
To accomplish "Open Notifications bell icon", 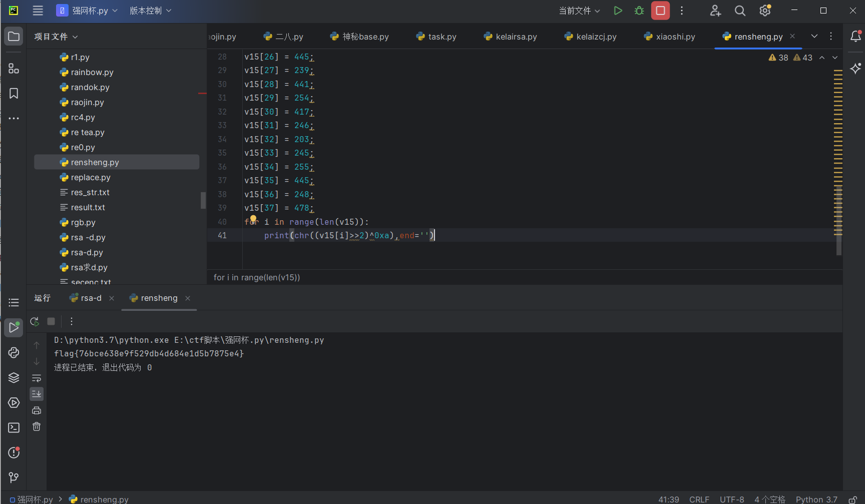I will [x=855, y=36].
